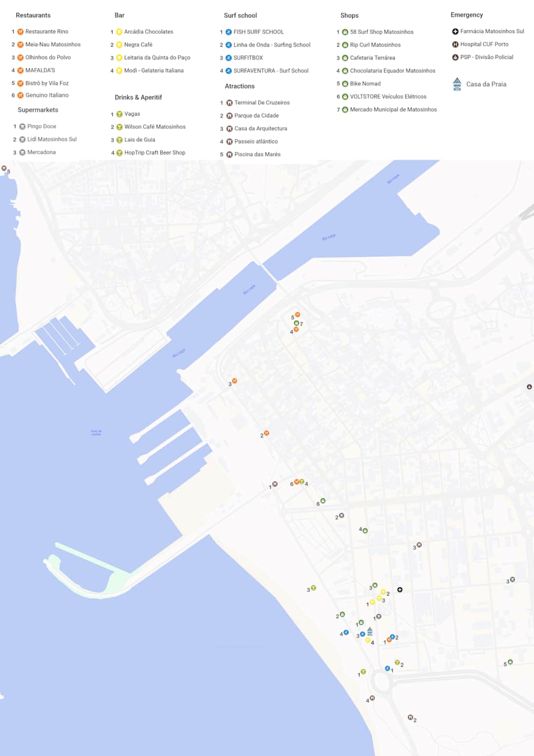Select restaurant marker number 2 on the map
This screenshot has width=534, height=756.
tap(266, 433)
